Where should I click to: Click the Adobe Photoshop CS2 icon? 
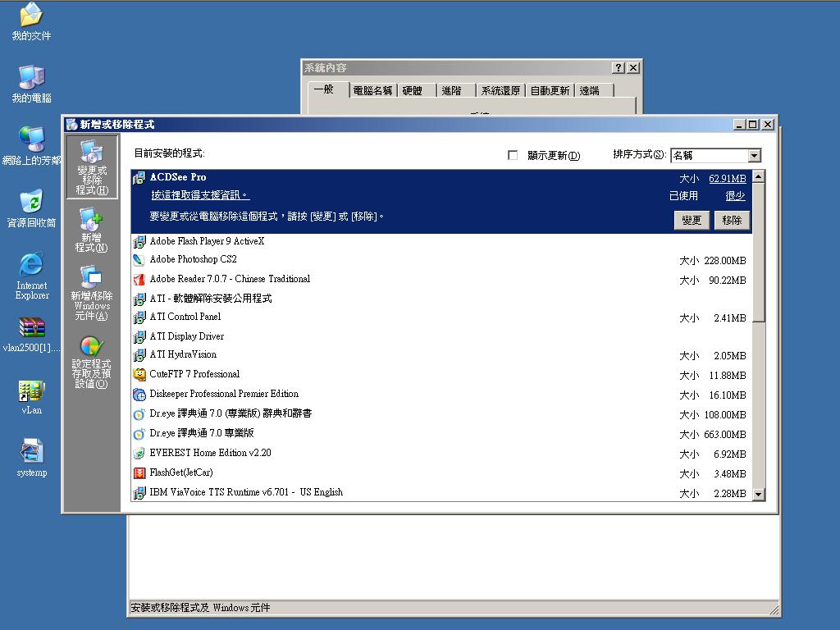click(x=139, y=260)
